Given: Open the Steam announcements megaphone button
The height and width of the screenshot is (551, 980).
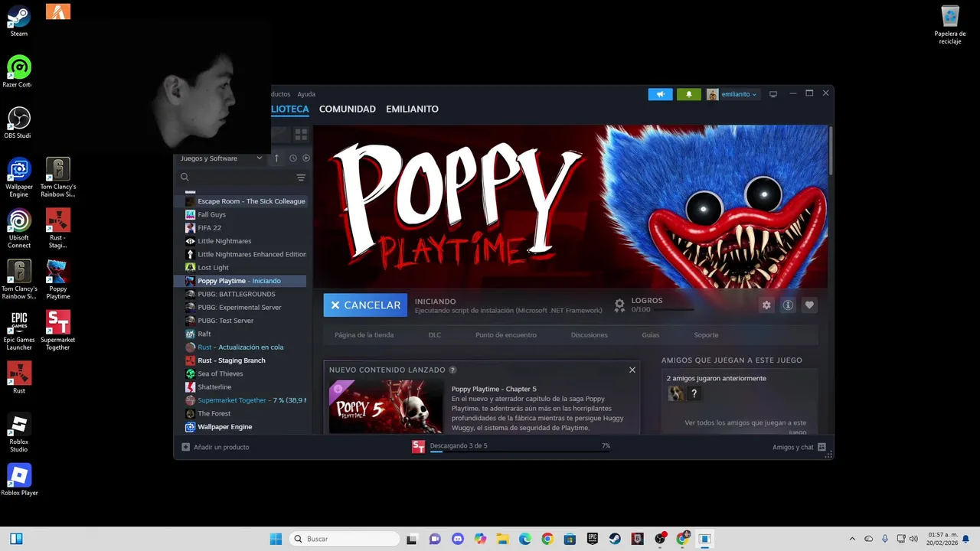Looking at the screenshot, I should (660, 94).
